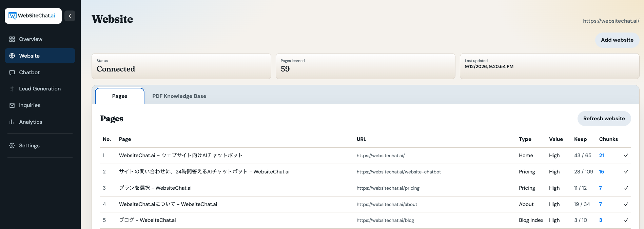Open the URL https://websitechat.ai/ in row 1
This screenshot has width=644, height=229.
380,156
